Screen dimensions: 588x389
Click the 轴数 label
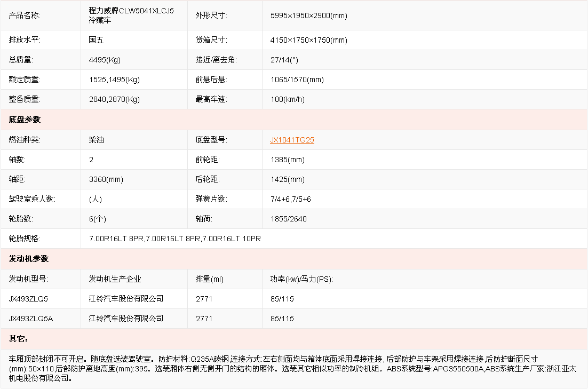click(x=17, y=160)
